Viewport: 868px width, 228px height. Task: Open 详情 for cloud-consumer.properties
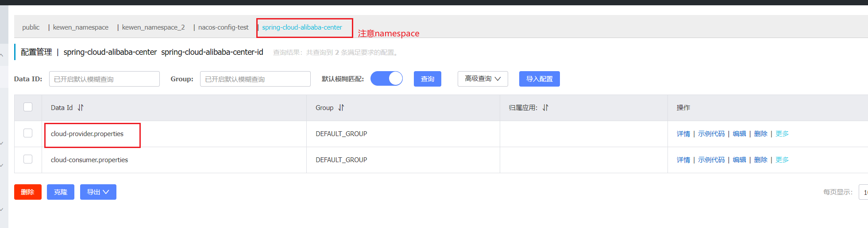[683, 160]
